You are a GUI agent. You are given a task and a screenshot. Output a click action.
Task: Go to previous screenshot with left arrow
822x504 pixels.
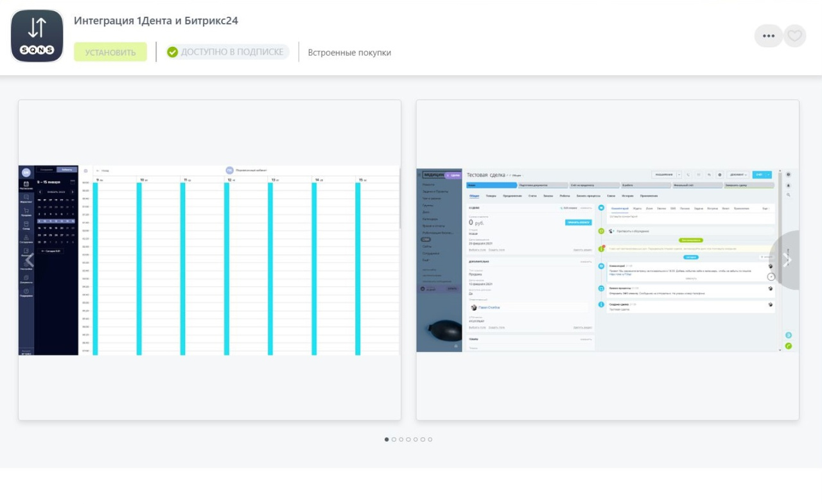30,260
